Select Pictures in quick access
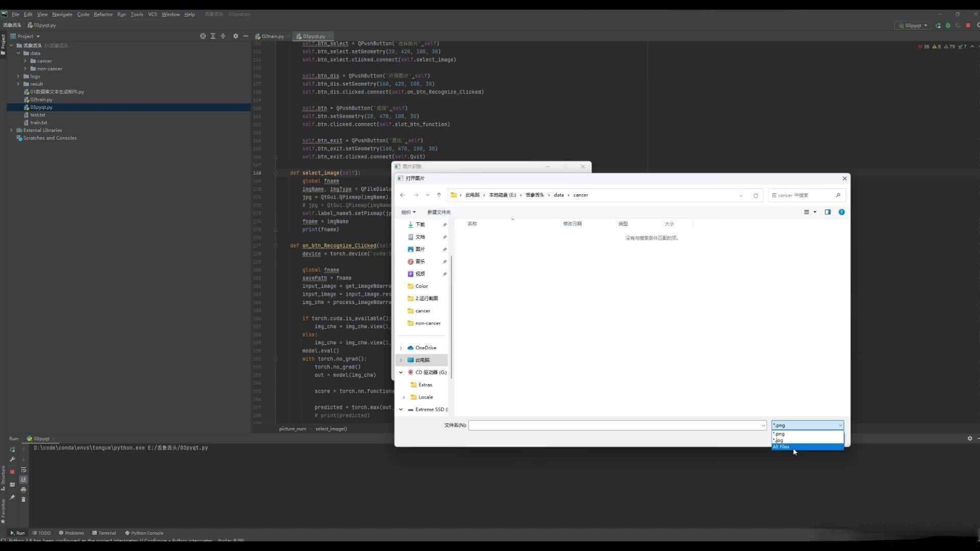The image size is (980, 551). (420, 249)
